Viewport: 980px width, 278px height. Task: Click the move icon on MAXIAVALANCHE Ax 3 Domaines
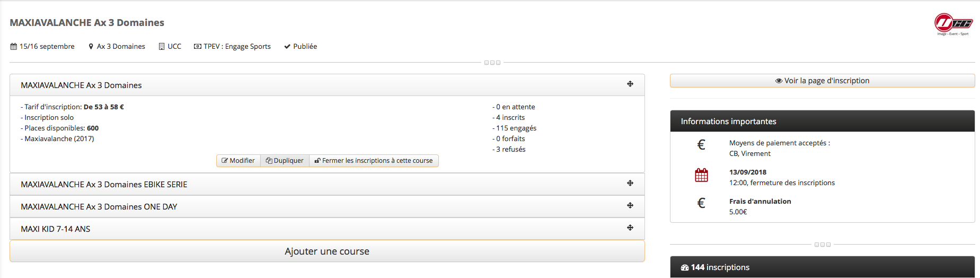pyautogui.click(x=630, y=84)
